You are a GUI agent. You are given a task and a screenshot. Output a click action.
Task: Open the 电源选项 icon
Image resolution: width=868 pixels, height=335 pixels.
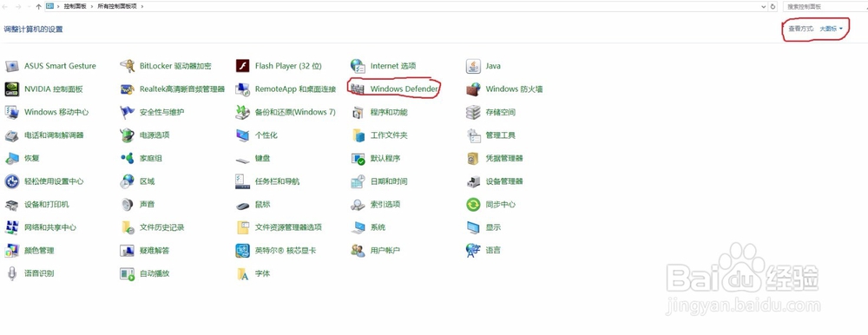click(x=128, y=135)
